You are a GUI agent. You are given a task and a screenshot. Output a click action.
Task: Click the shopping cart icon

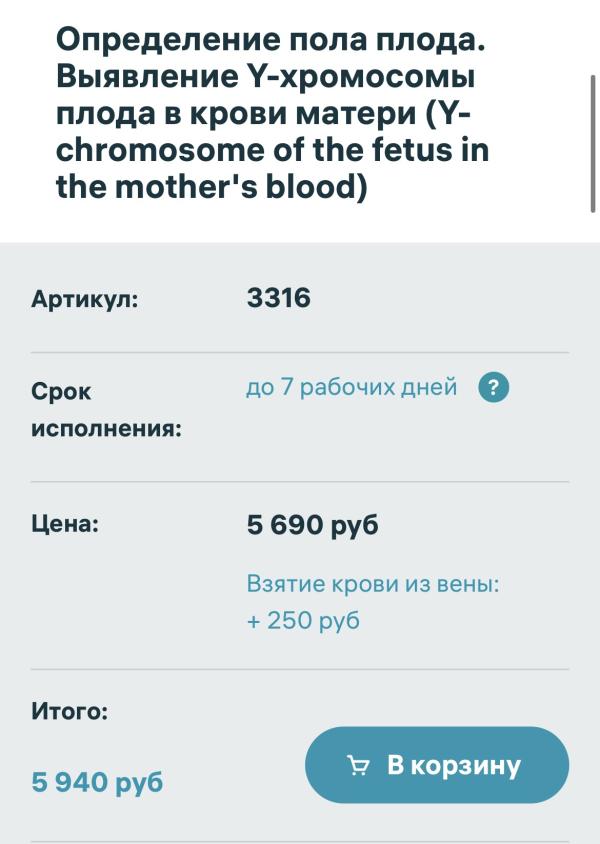pyautogui.click(x=358, y=765)
